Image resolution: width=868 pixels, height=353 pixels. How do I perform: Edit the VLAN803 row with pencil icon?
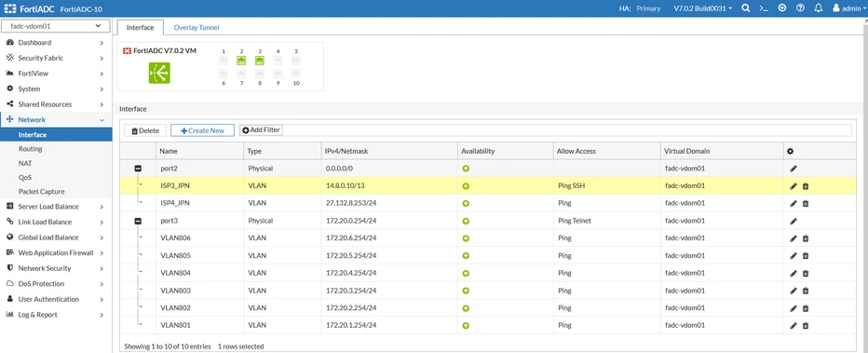793,291
